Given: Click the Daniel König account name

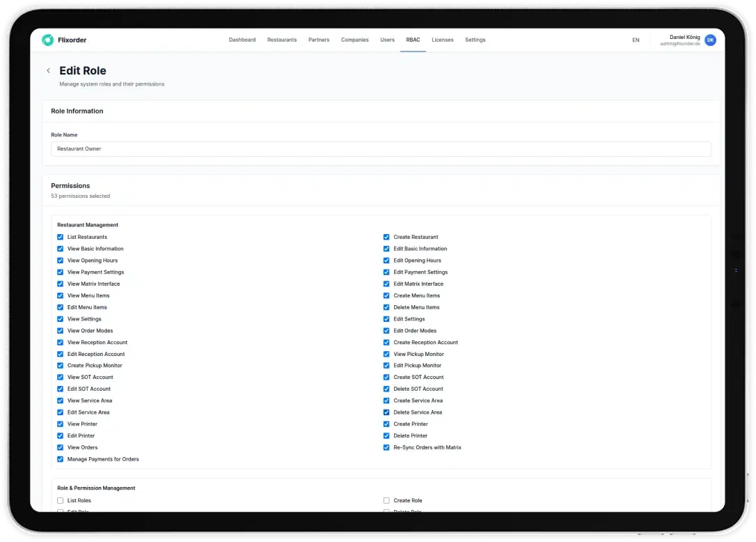Looking at the screenshot, I should (x=684, y=37).
